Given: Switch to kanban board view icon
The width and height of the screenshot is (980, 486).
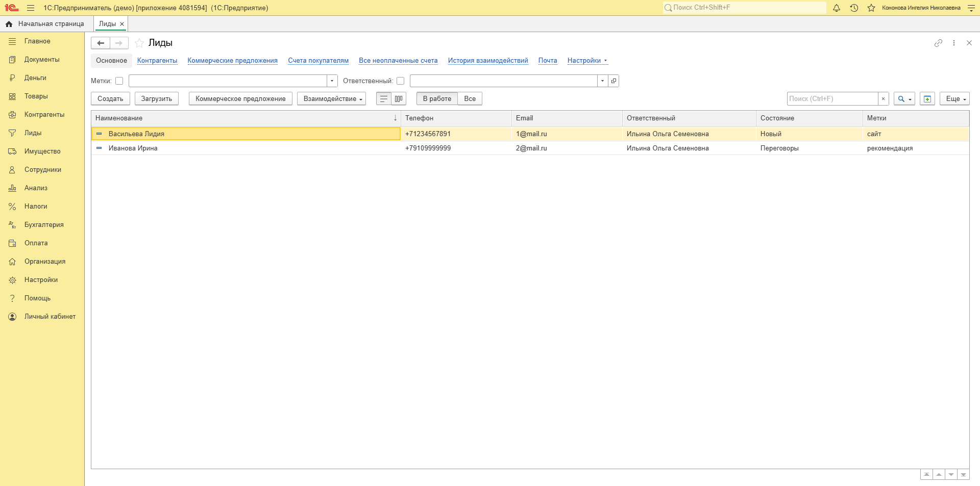Looking at the screenshot, I should click(x=399, y=99).
